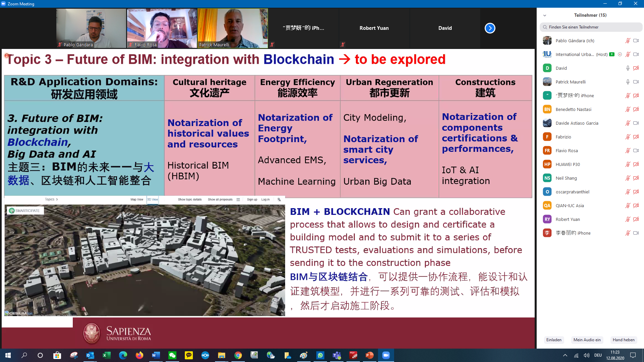Open the system volume control
Screen dimensions: 644x362
pos(586,355)
